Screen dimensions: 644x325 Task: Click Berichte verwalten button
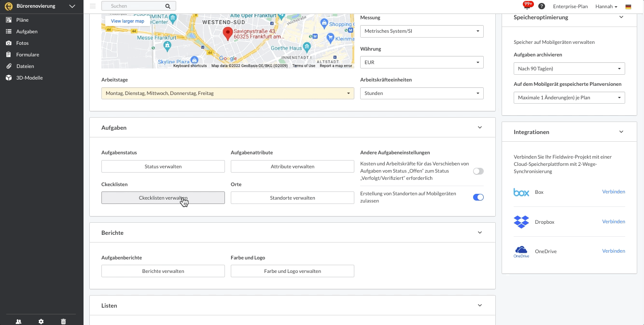163,271
